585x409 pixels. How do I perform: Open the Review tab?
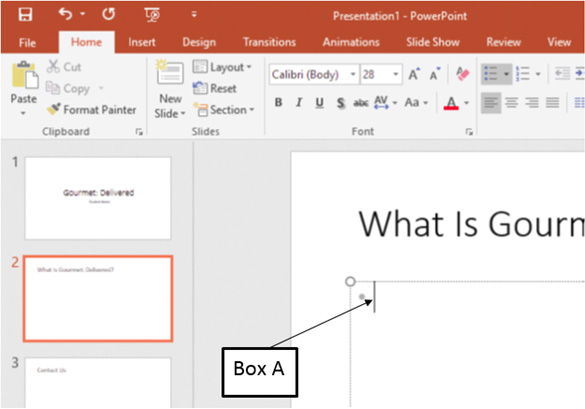point(503,42)
